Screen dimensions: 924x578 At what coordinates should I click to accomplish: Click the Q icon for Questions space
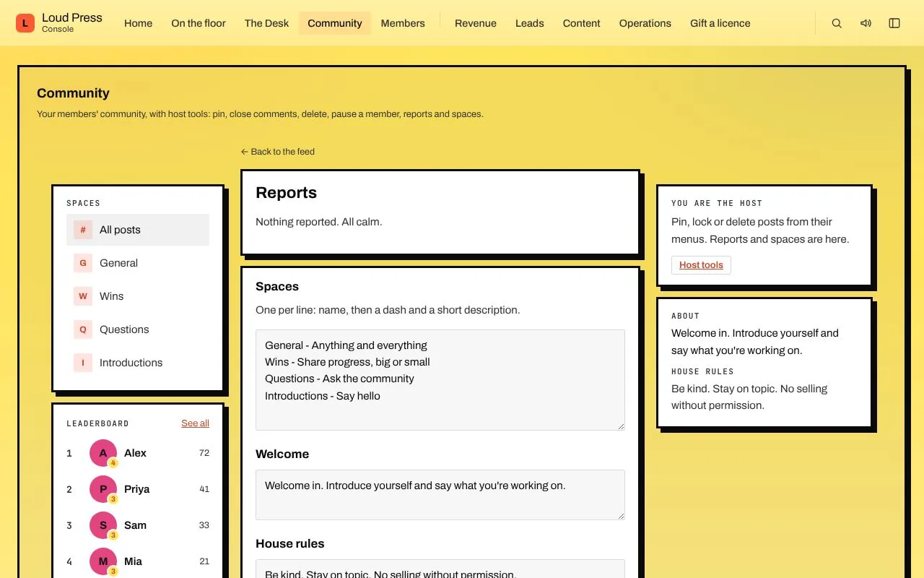83,329
